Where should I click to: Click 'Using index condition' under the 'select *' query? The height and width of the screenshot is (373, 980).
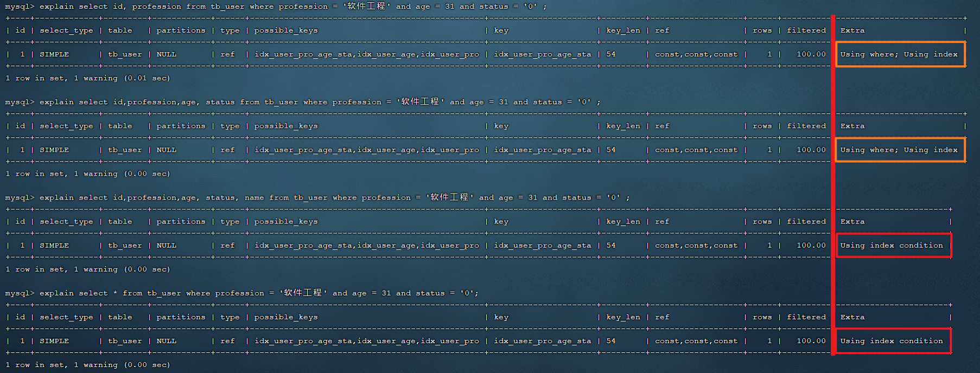pyautogui.click(x=892, y=341)
